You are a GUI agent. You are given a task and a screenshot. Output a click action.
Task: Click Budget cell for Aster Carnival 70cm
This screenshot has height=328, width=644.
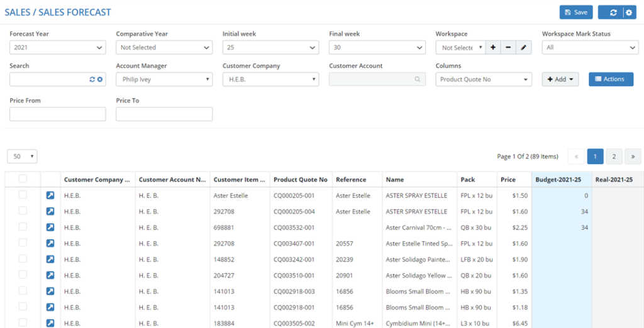561,227
